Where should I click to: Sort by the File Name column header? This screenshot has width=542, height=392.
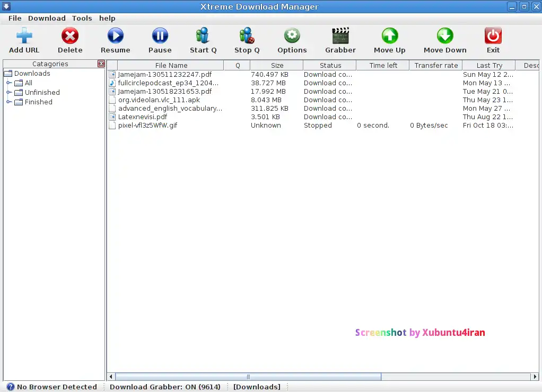pyautogui.click(x=171, y=65)
